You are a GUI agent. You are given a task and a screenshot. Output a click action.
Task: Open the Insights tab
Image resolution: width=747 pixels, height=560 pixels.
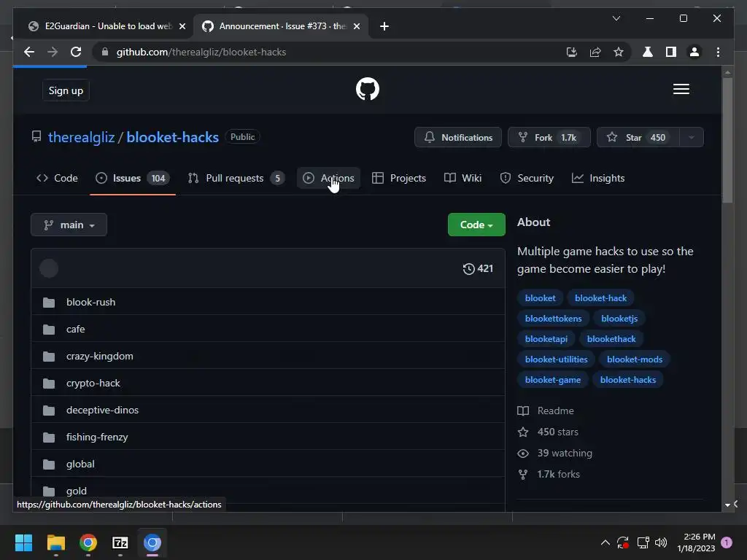click(598, 178)
